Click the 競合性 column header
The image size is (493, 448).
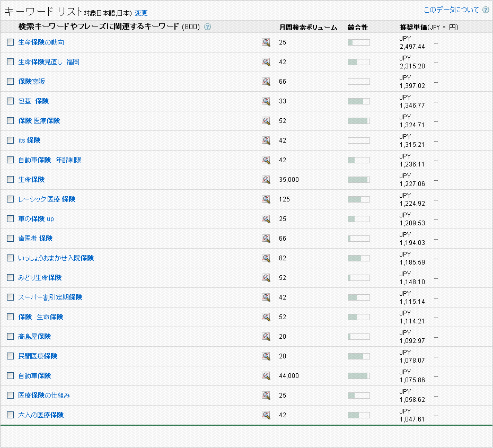point(358,27)
